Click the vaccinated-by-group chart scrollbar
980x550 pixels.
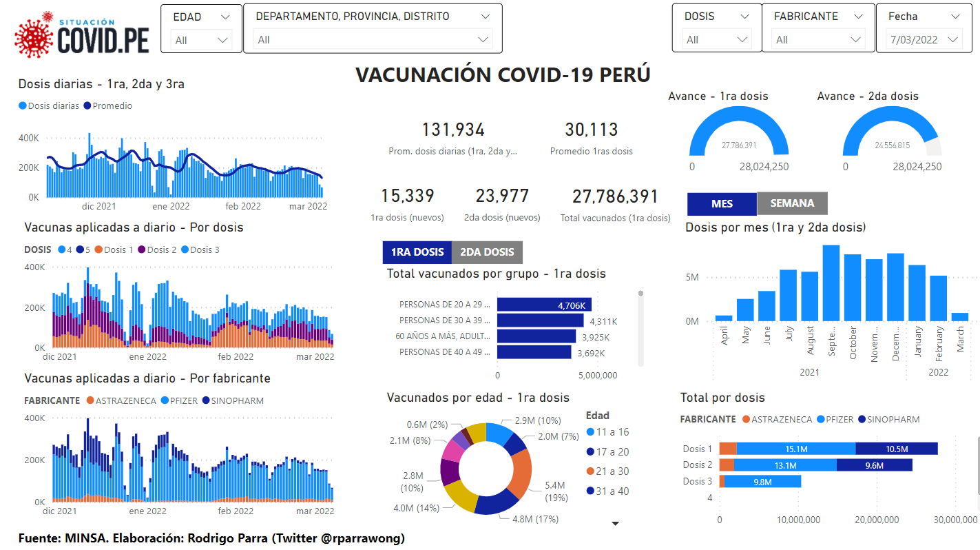(640, 328)
